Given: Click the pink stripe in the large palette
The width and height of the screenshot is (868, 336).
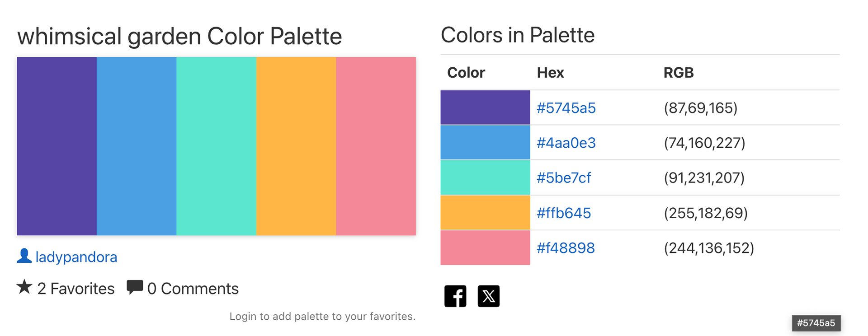Looking at the screenshot, I should click(x=376, y=146).
